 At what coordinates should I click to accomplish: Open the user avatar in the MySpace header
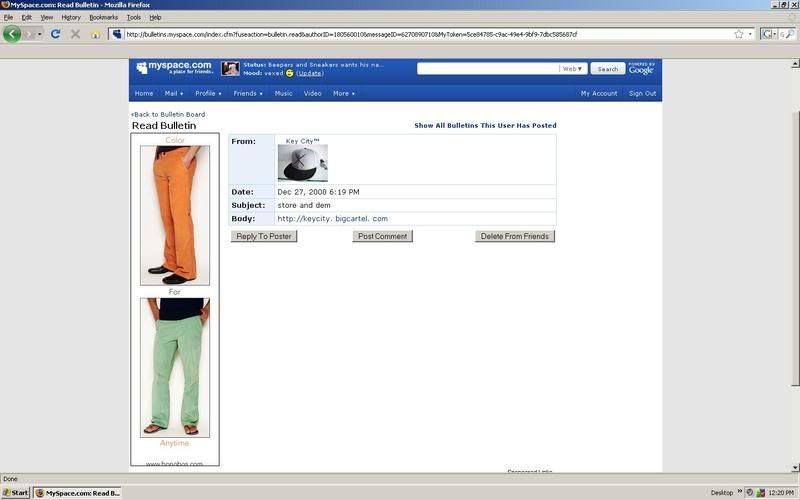pyautogui.click(x=230, y=69)
